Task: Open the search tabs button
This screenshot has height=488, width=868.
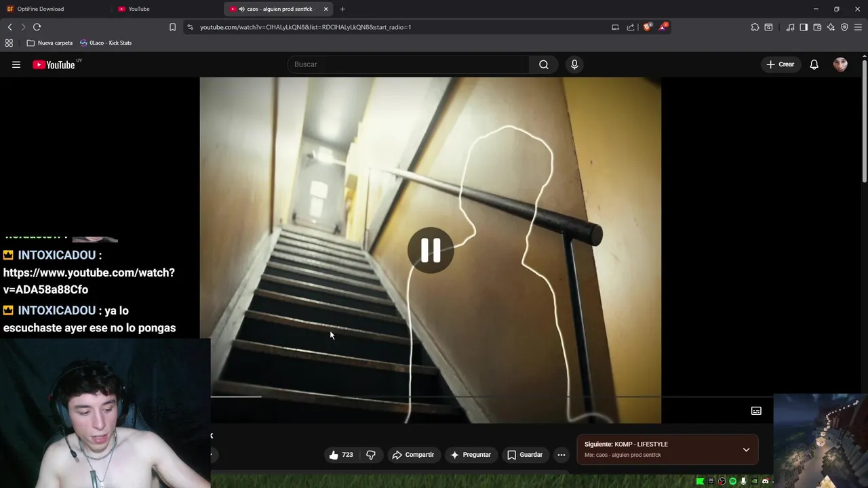Action: [x=768, y=27]
